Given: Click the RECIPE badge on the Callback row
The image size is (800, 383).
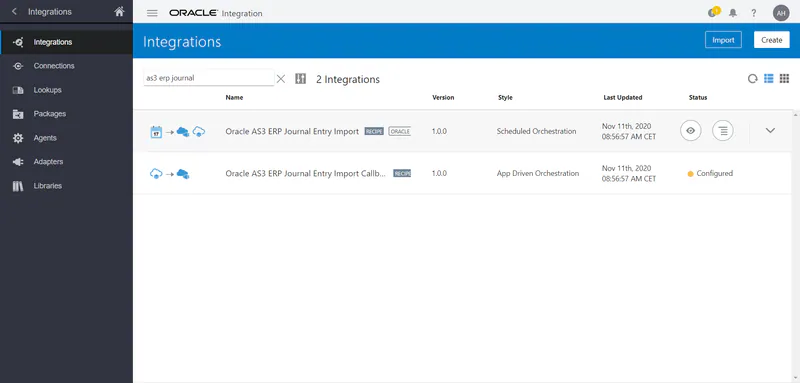Looking at the screenshot, I should [x=402, y=173].
